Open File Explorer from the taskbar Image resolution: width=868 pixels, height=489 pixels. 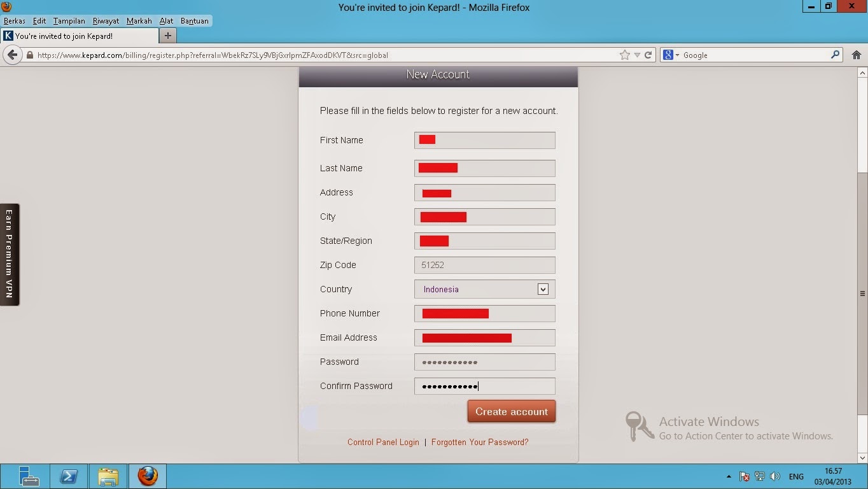(x=108, y=476)
